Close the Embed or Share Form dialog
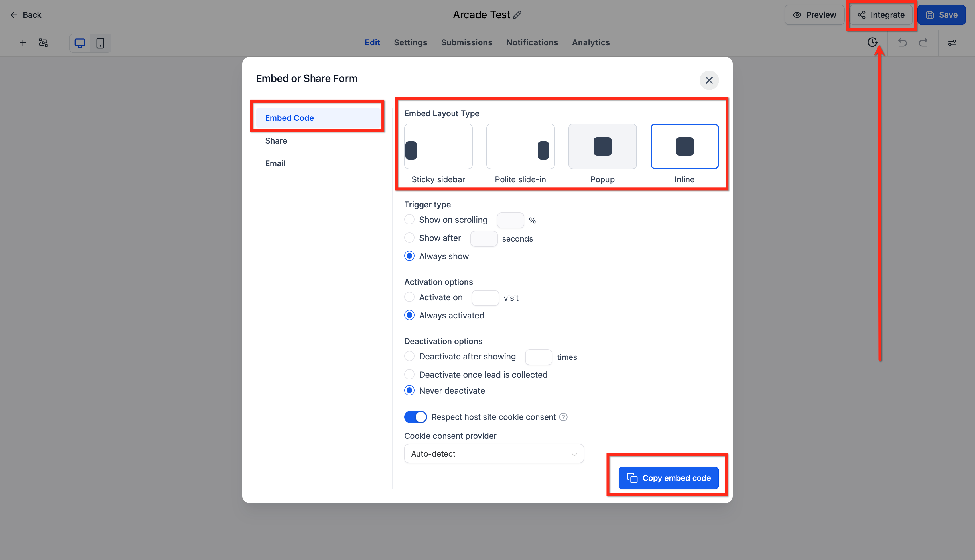Screen dimensions: 975x560 coord(709,80)
